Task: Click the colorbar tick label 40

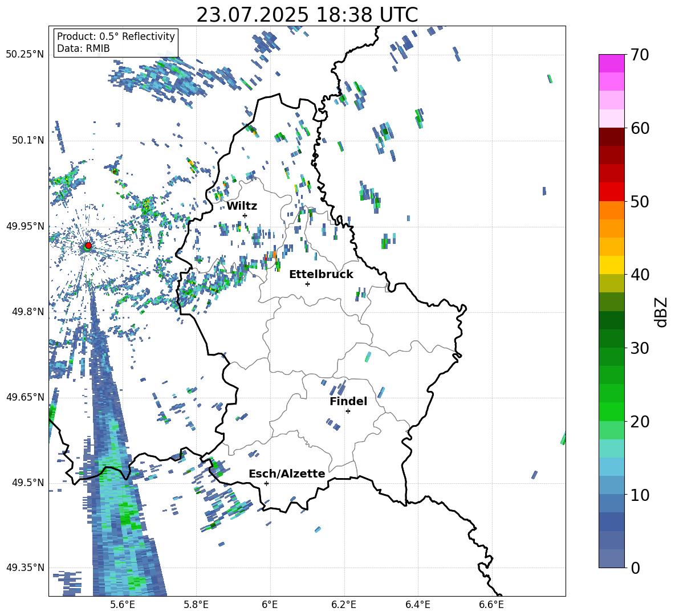Action: coord(640,275)
